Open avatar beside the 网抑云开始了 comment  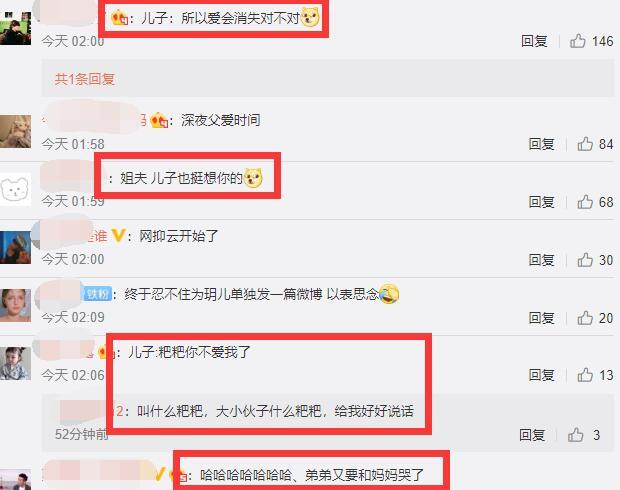[15, 247]
